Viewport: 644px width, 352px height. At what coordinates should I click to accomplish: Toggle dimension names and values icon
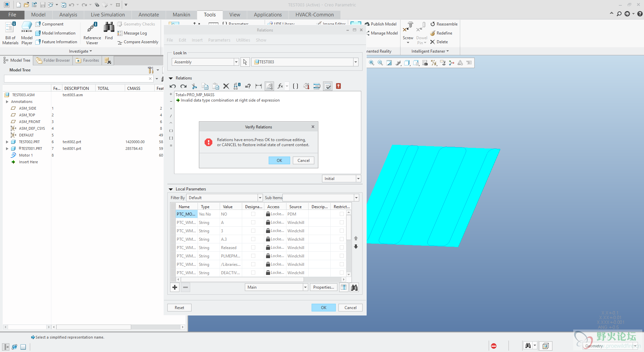pyautogui.click(x=237, y=86)
